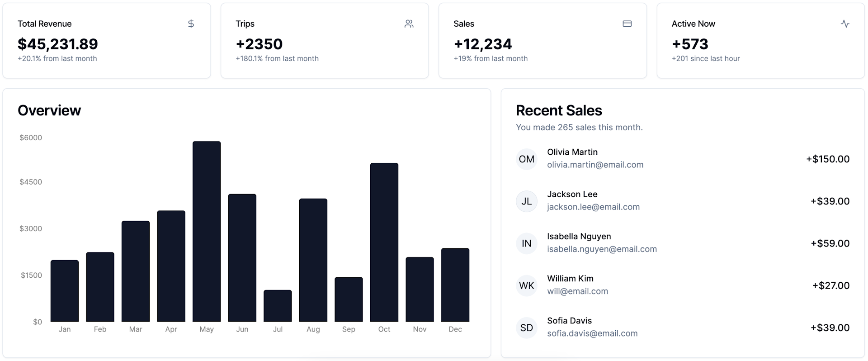Image resolution: width=868 pixels, height=361 pixels.
Task: Click '+19% from last month' text
Action: tap(491, 58)
